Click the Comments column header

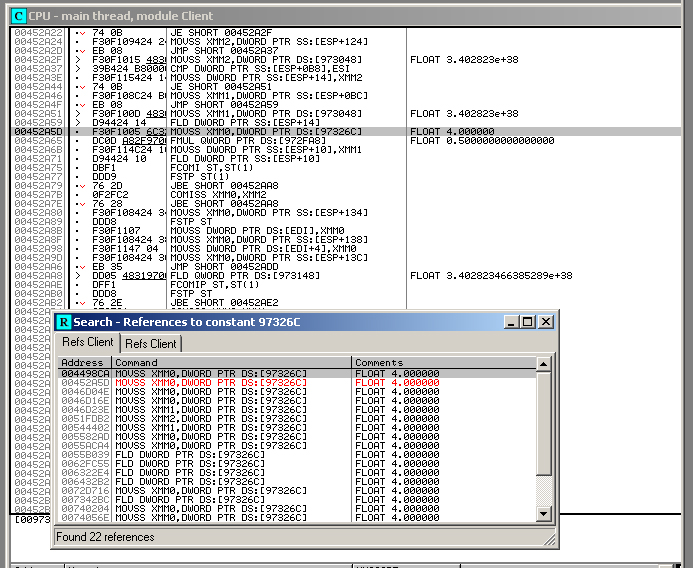443,363
